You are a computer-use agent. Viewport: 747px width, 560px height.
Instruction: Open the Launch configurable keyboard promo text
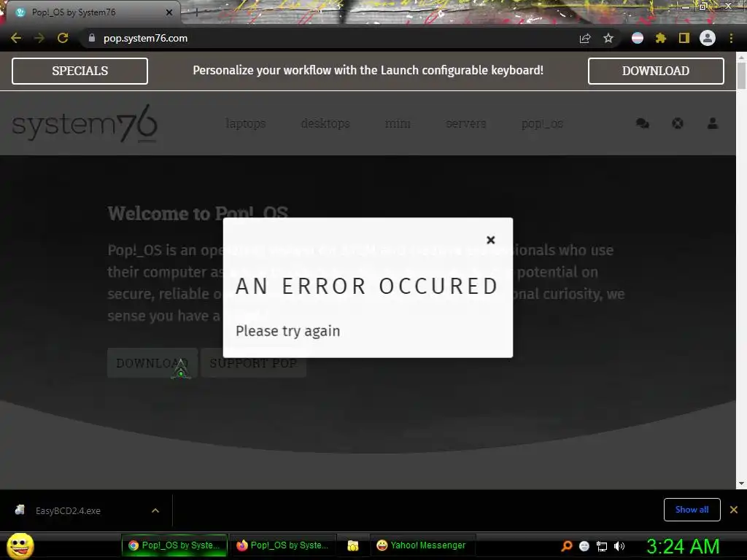368,71
